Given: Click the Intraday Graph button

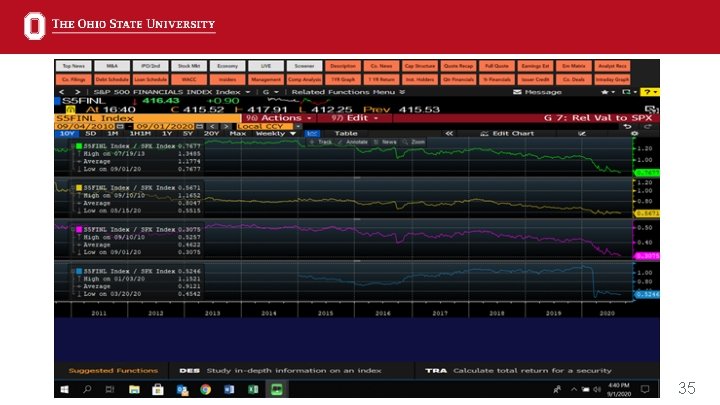Looking at the screenshot, I should [612, 79].
